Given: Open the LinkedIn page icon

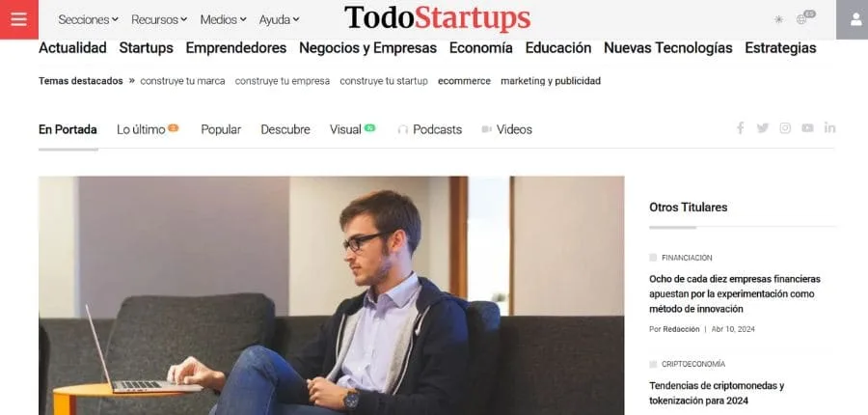Looking at the screenshot, I should click(x=829, y=127).
